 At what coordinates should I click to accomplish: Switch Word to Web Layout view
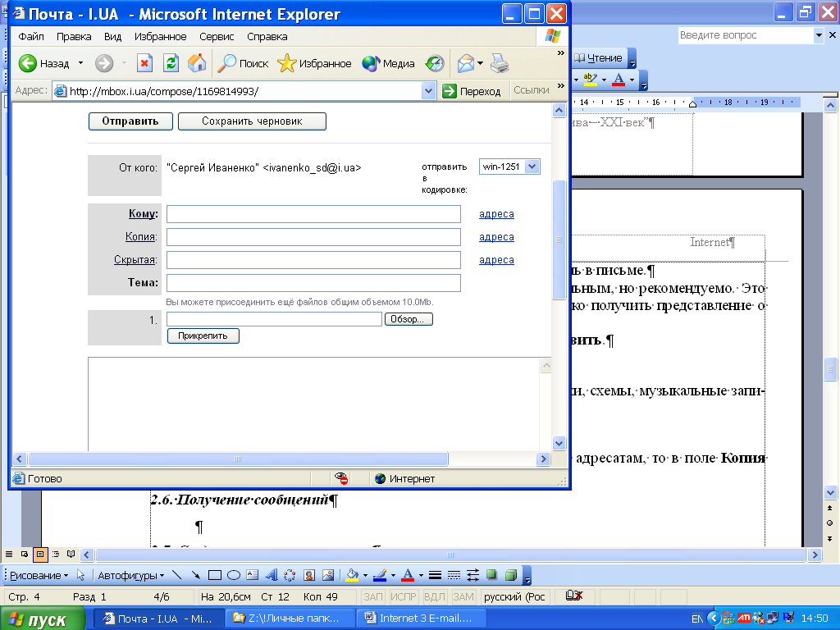(x=25, y=554)
